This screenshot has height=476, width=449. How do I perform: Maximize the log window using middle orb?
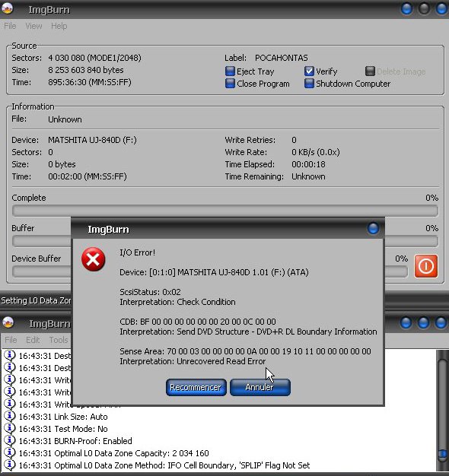click(x=423, y=322)
